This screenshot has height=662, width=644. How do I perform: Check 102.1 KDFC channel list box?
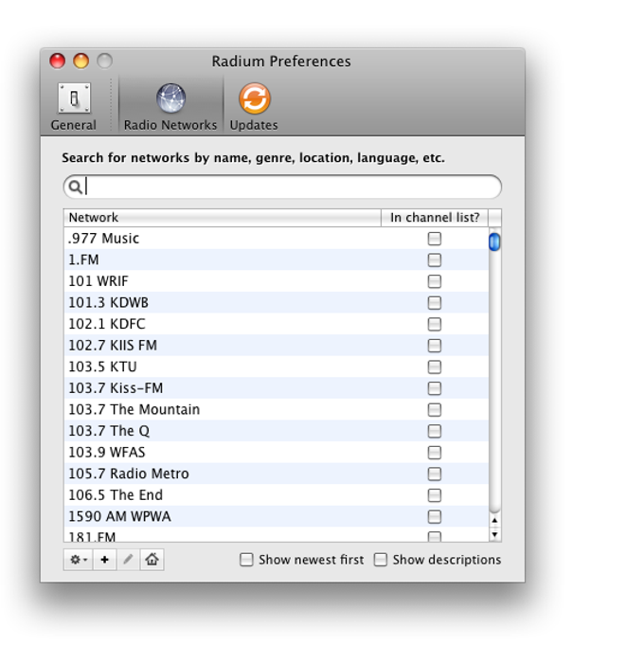[x=435, y=324]
